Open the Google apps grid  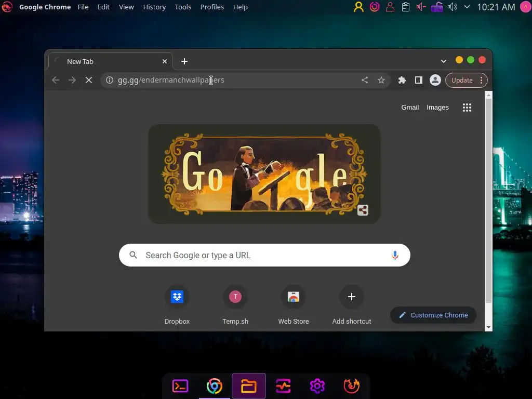pyautogui.click(x=467, y=108)
